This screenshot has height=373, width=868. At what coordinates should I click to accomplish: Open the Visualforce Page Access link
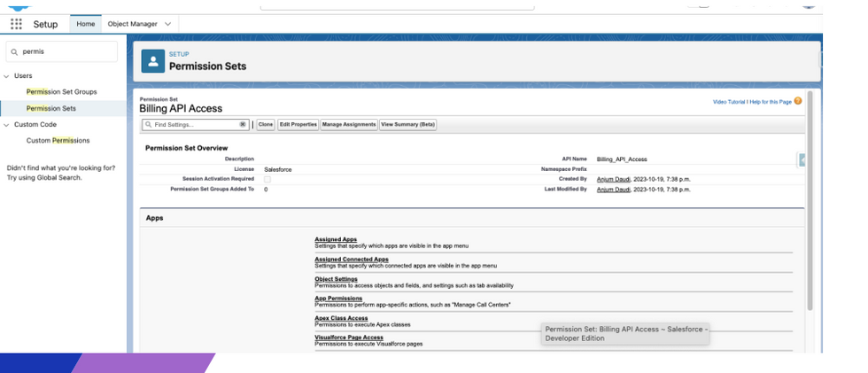coord(349,338)
